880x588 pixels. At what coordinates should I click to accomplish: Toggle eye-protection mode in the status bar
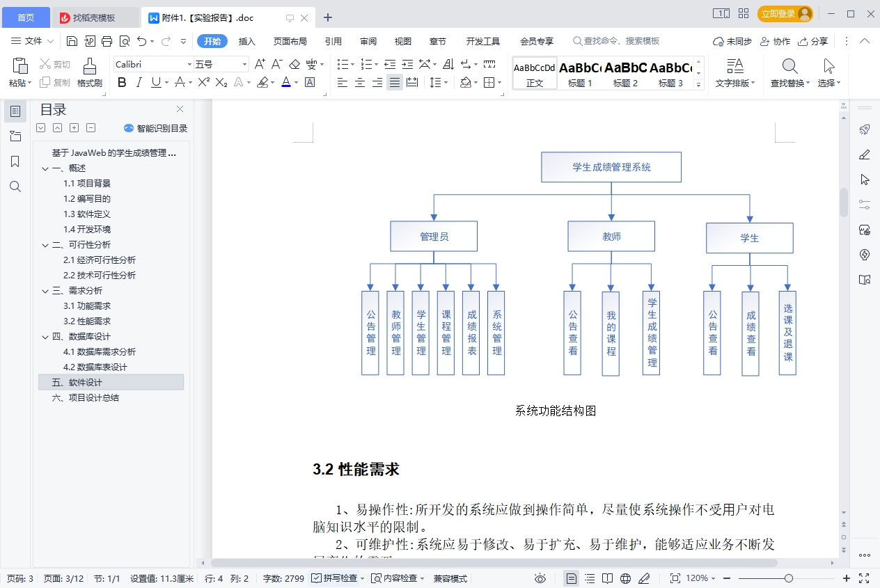coord(541,578)
